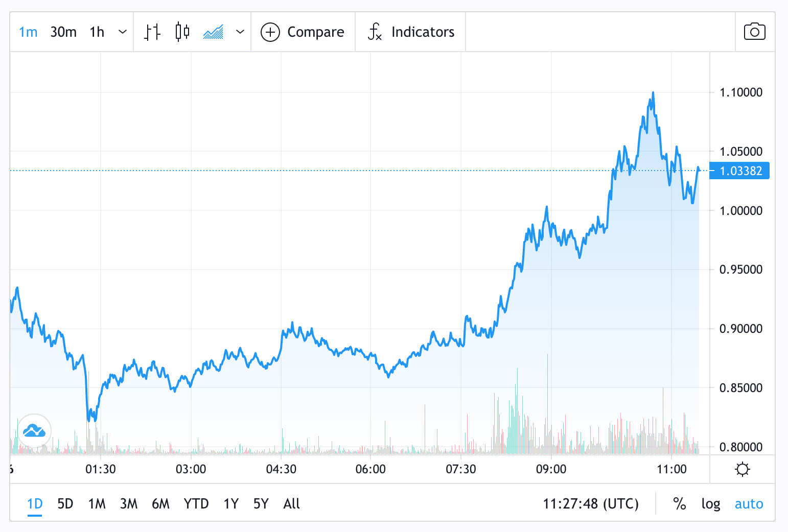788x532 pixels.
Task: Select the bars chart style icon
Action: 151,32
